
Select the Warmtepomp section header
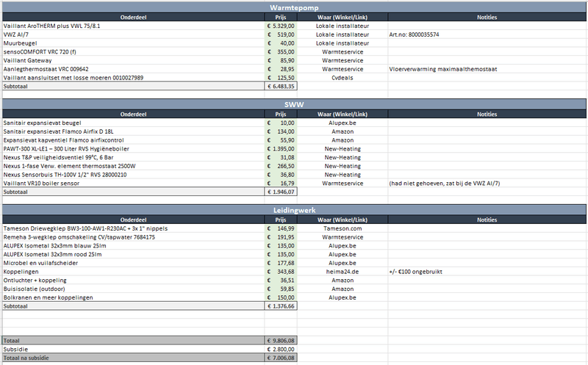(294, 7)
